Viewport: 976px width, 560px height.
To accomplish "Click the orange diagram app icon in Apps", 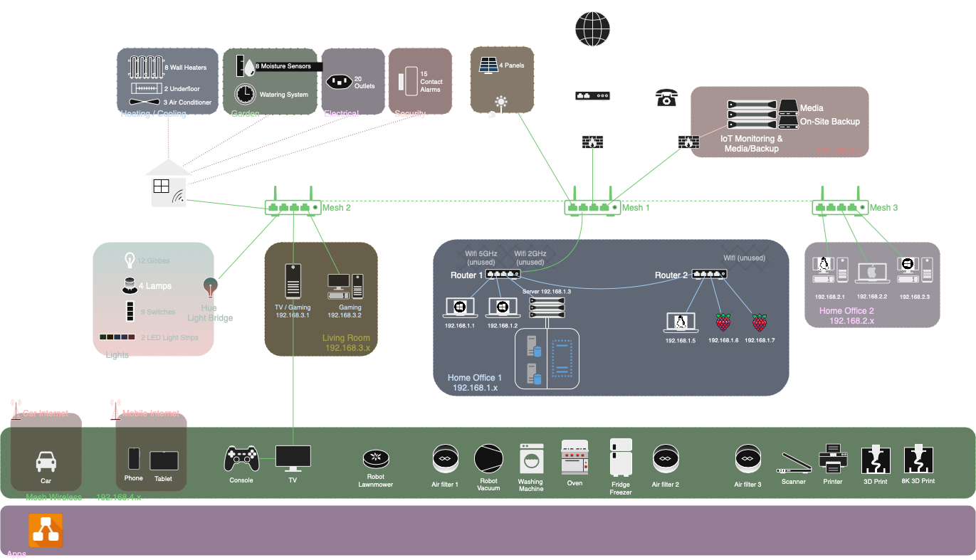I will (x=46, y=531).
